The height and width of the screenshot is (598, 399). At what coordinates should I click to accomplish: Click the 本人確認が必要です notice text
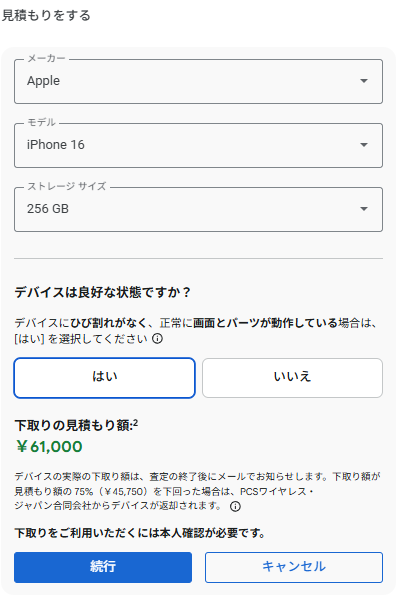pos(140,533)
